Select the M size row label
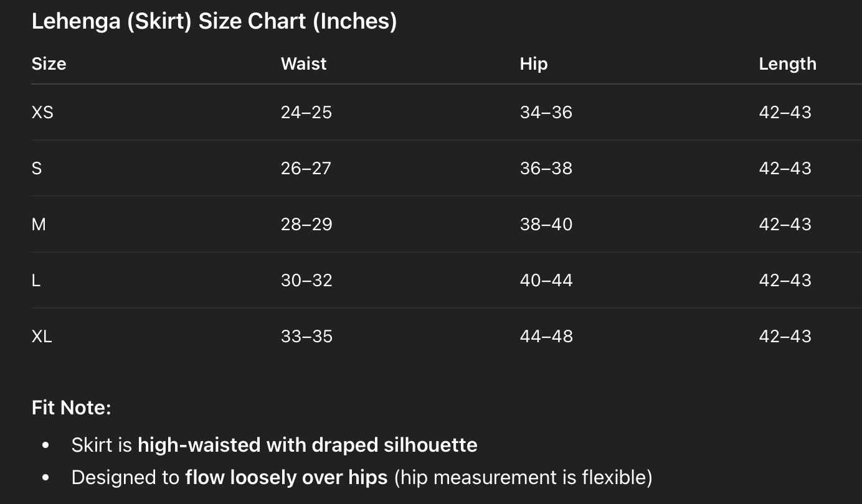The height and width of the screenshot is (504, 862). pyautogui.click(x=39, y=225)
